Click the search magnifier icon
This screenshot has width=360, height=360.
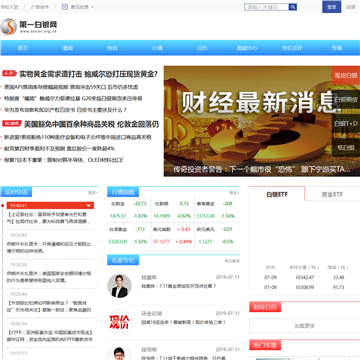click(293, 7)
